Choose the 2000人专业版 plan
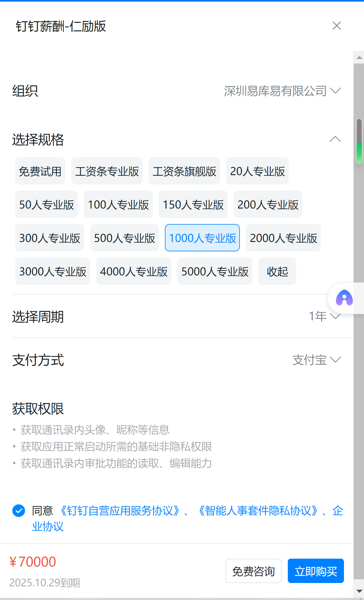The height and width of the screenshot is (600, 364). click(283, 238)
